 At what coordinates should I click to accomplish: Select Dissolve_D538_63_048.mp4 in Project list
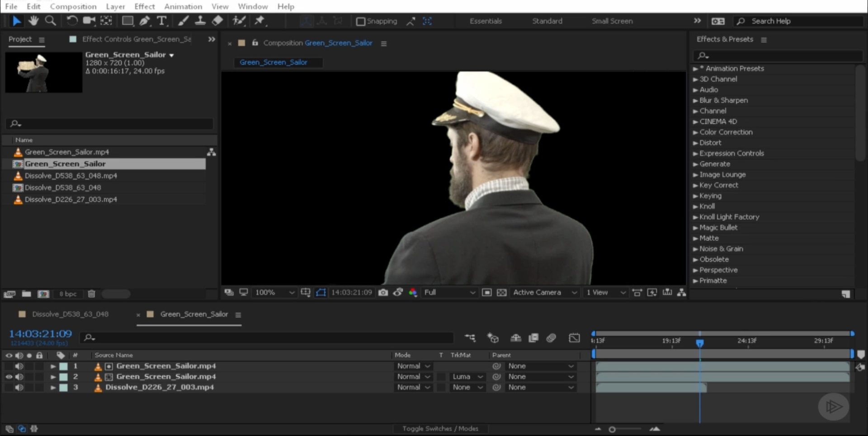71,176
